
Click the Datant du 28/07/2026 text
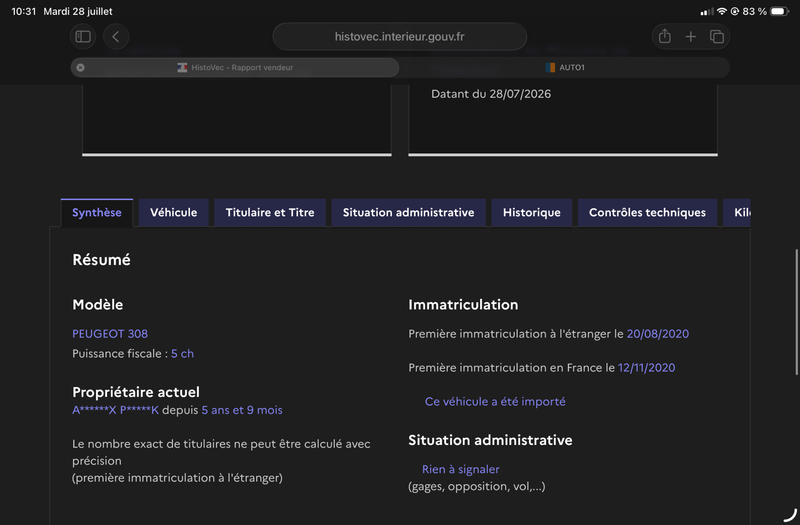[491, 94]
